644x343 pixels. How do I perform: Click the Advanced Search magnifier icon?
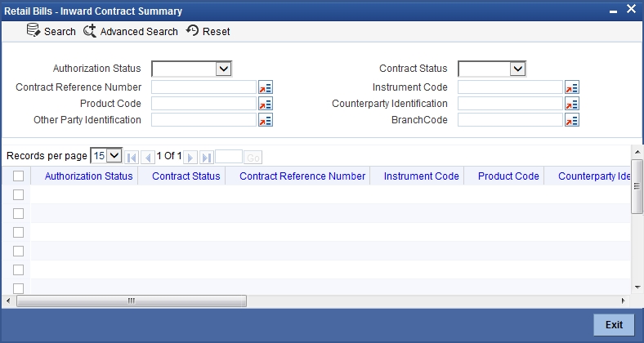coord(90,31)
